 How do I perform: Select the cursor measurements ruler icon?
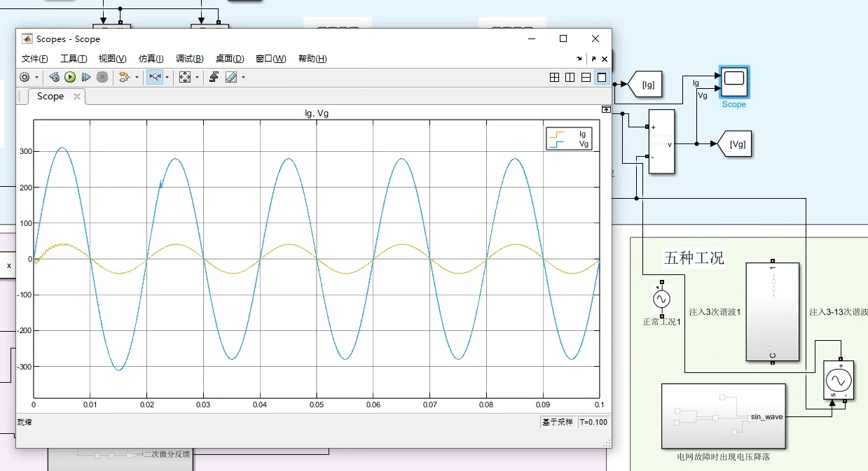[x=230, y=77]
